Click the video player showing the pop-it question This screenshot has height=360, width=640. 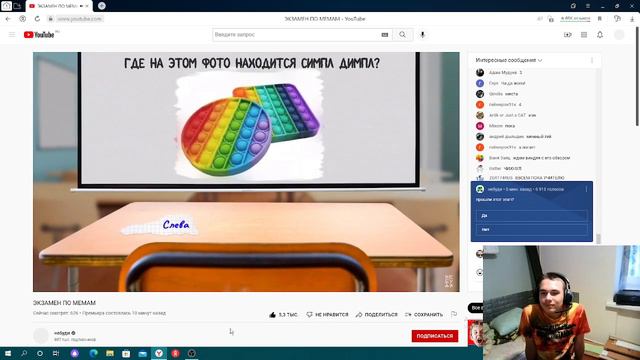coord(246,171)
